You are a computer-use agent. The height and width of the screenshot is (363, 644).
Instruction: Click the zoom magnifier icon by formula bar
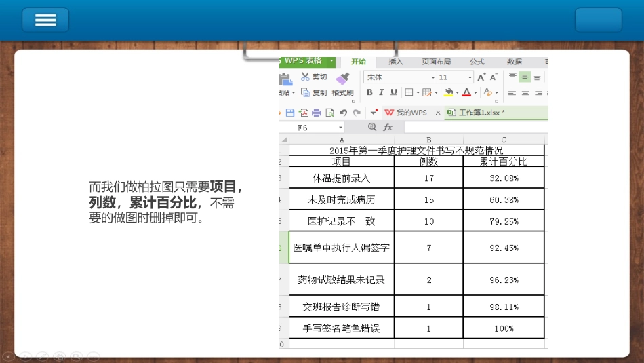pyautogui.click(x=372, y=127)
